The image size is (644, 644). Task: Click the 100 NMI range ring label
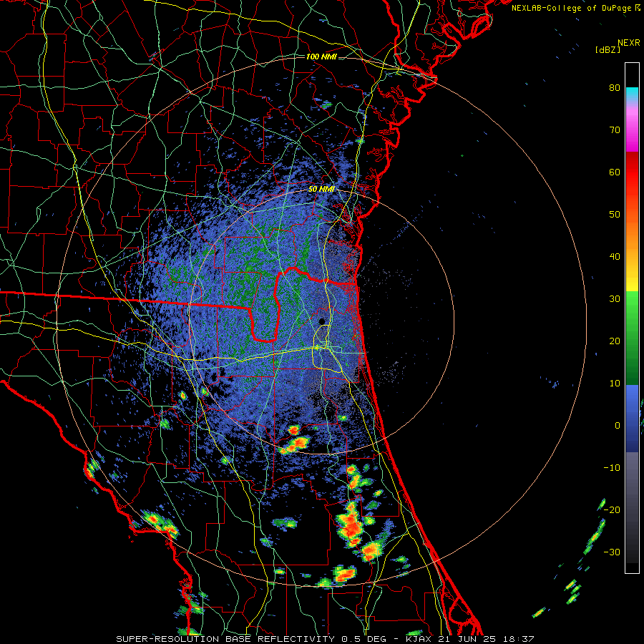coord(321,57)
